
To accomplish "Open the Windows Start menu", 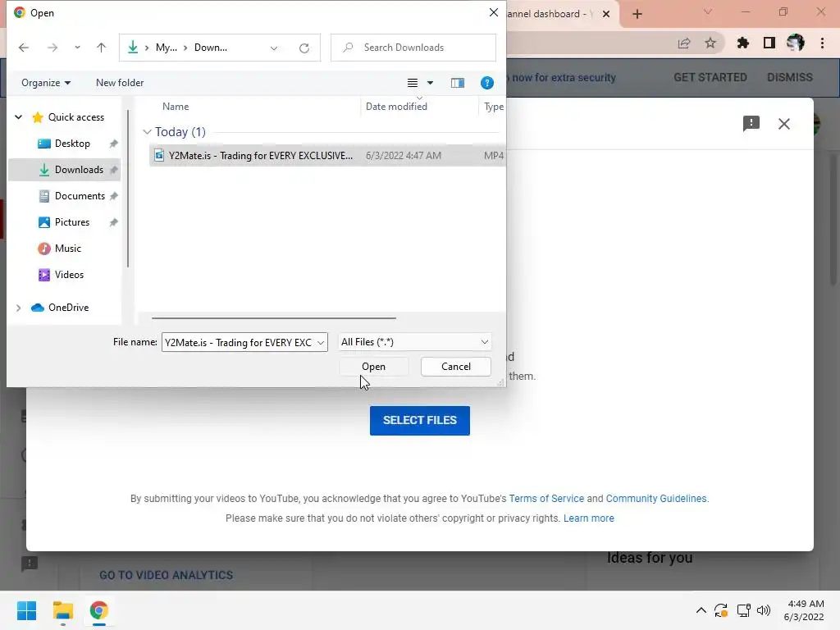I will (x=26, y=610).
